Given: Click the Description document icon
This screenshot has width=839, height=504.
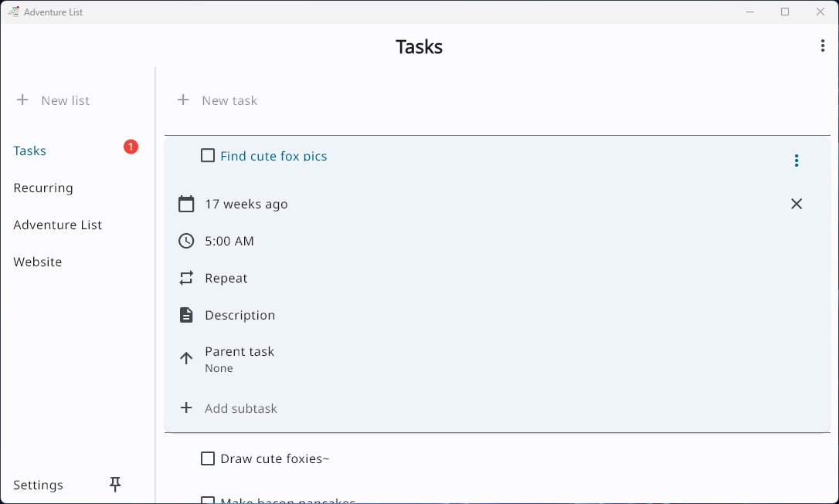Looking at the screenshot, I should (186, 316).
